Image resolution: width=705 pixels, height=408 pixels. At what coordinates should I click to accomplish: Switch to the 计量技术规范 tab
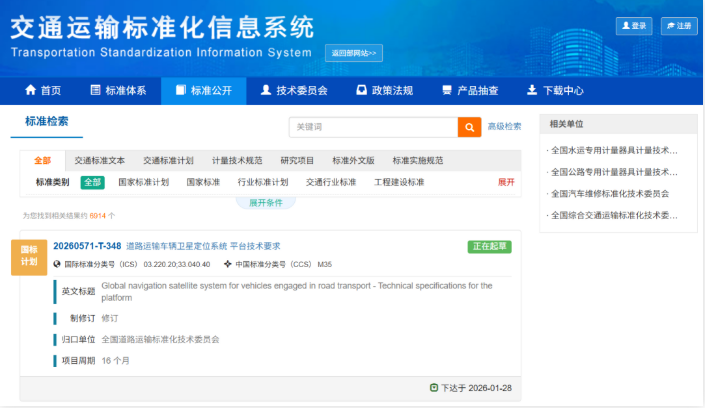[x=237, y=160]
